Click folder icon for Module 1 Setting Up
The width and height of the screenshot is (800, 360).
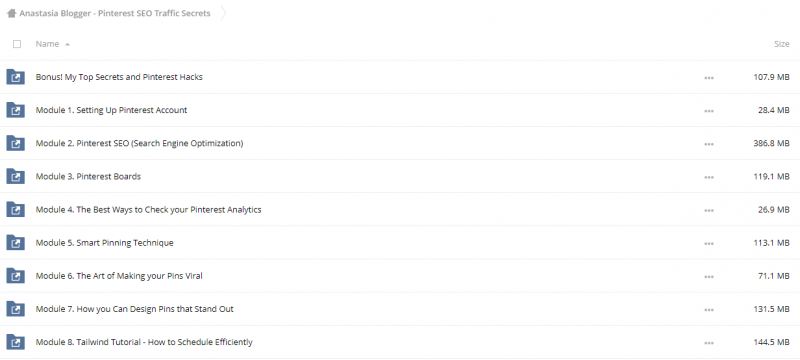point(15,110)
